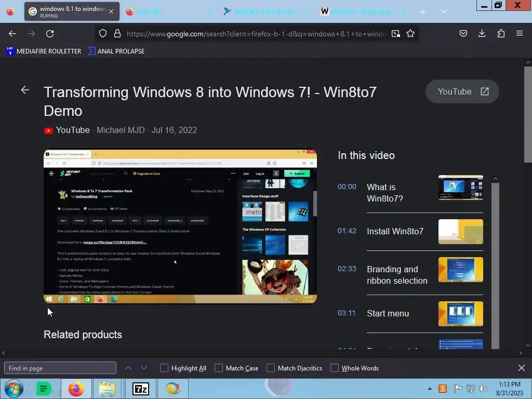Click the What is Win8to7 chapter thumbnail
Viewport: 532px width, 399px height.
tap(461, 188)
